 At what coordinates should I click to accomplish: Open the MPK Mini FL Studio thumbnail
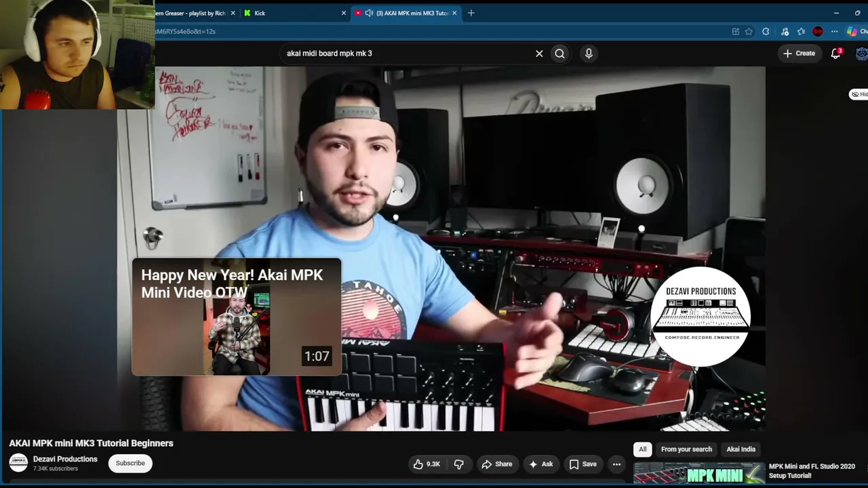[x=699, y=474]
